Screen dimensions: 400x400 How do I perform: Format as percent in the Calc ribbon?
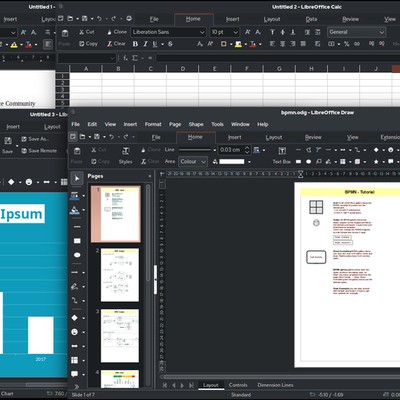347,44
